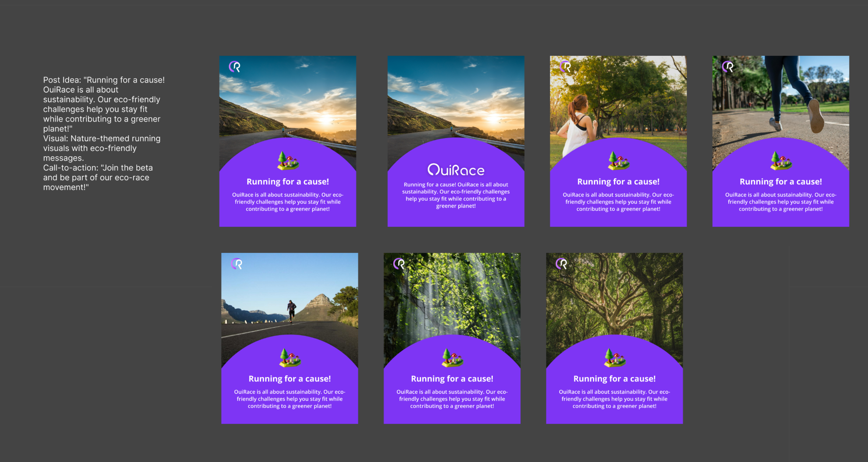Click the sustainability paragraph on the woman jogging card

618,202
